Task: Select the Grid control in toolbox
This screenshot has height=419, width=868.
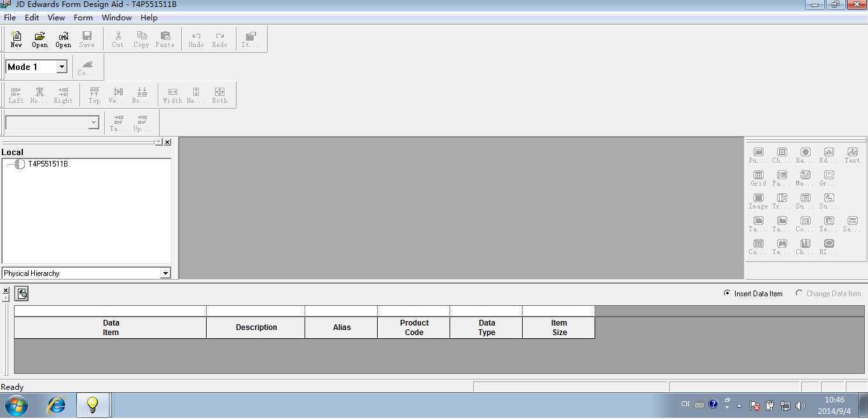Action: tap(758, 178)
